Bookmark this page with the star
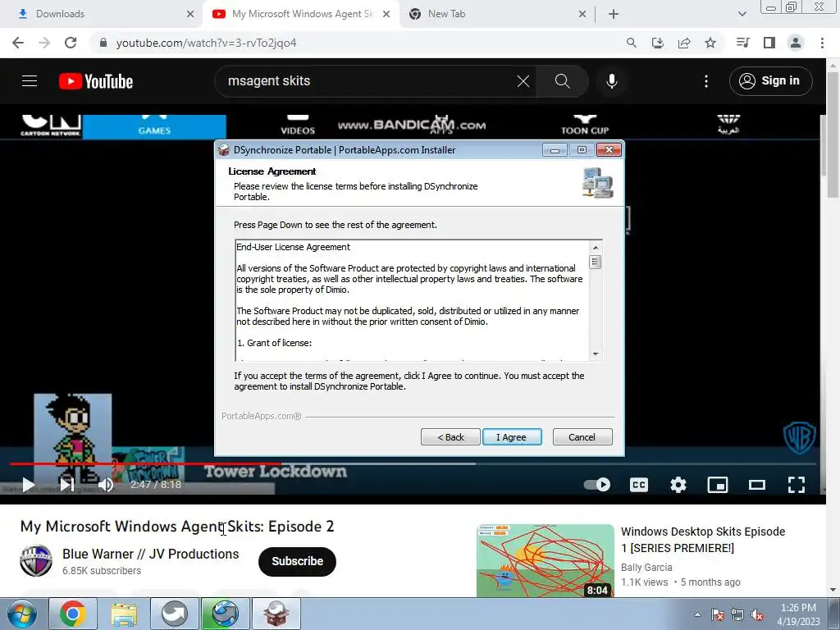This screenshot has width=840, height=630. [x=710, y=43]
